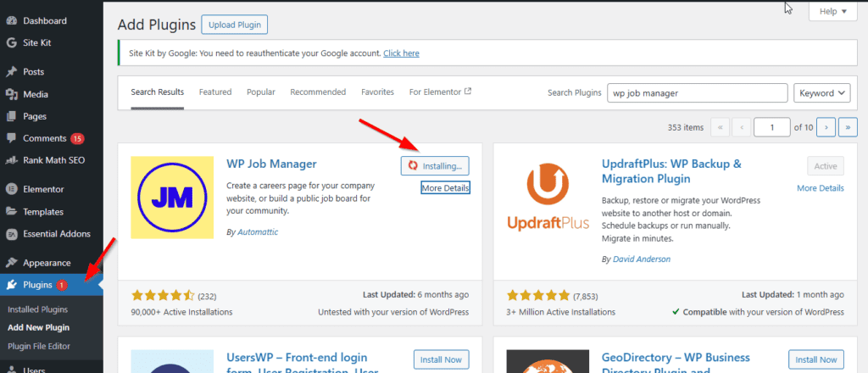Click the Pages icon in sidebar
The height and width of the screenshot is (373, 868).
coord(11,116)
